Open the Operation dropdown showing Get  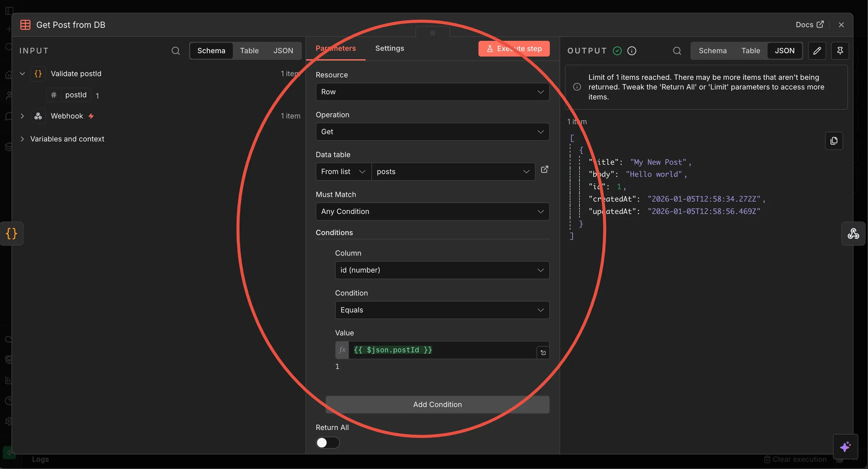[x=432, y=132]
